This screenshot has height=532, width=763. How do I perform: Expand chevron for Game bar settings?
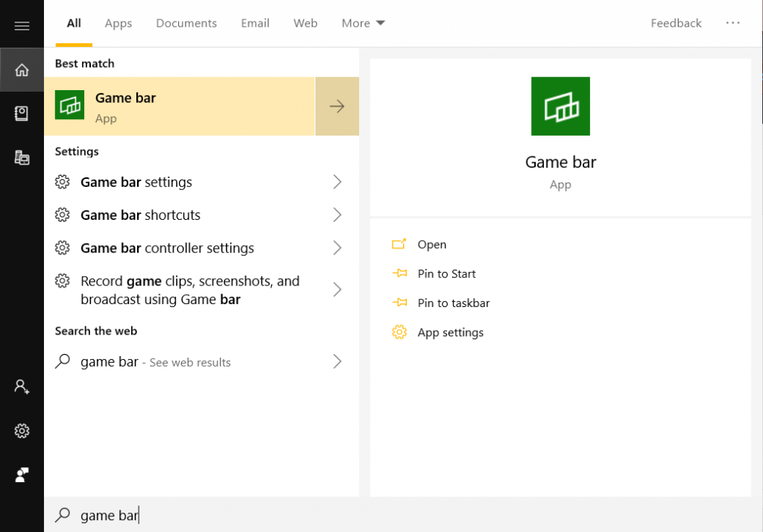tap(338, 182)
